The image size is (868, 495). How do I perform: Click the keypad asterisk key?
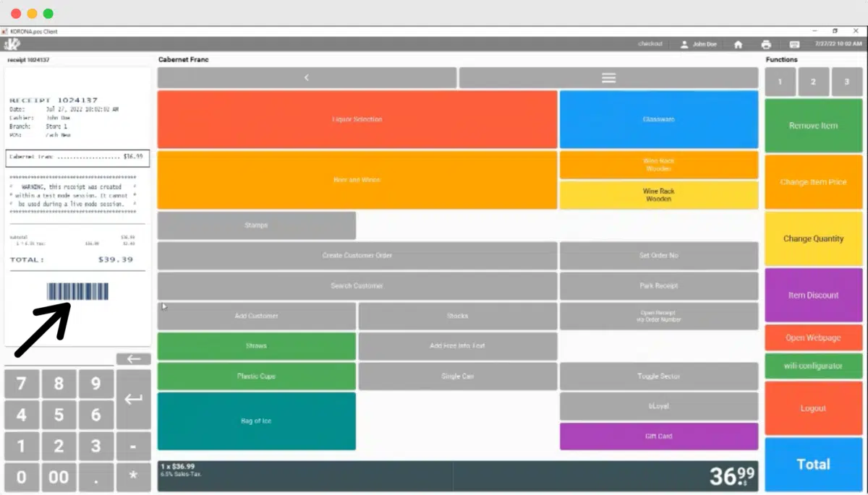coord(133,477)
